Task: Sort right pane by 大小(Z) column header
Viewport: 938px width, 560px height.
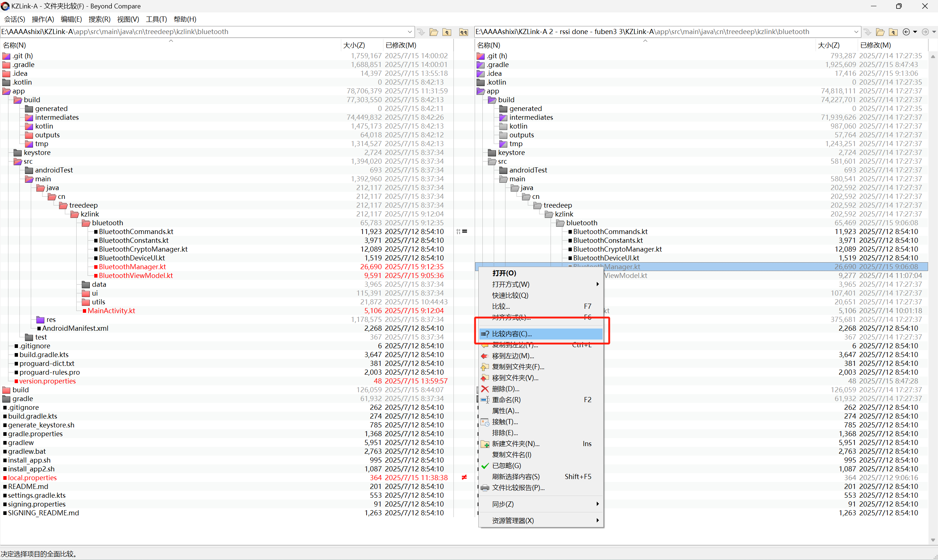Action: pos(837,45)
